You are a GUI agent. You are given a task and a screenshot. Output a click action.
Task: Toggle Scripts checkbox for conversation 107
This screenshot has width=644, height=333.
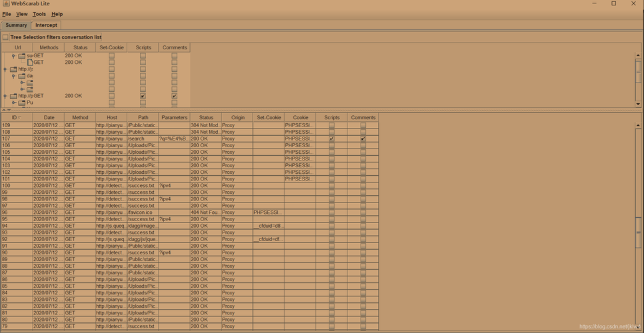point(331,139)
